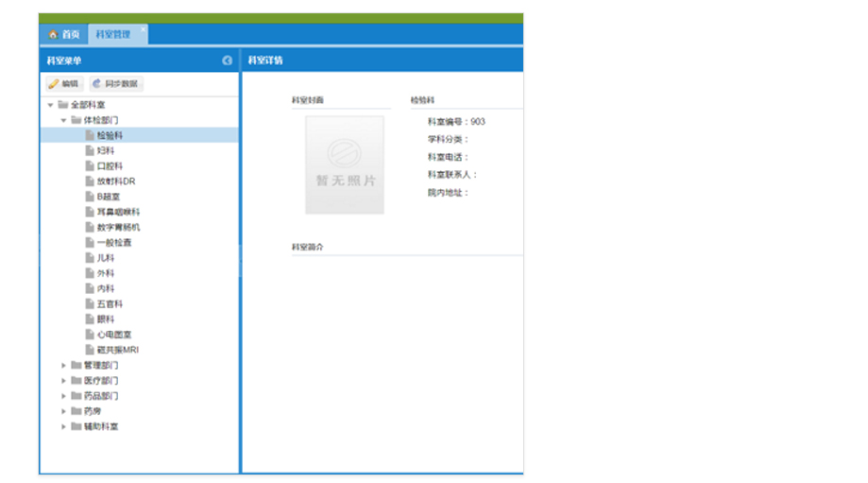Expand the 辅助科室 tree node
Screen dimensions: 868x483
coord(64,426)
